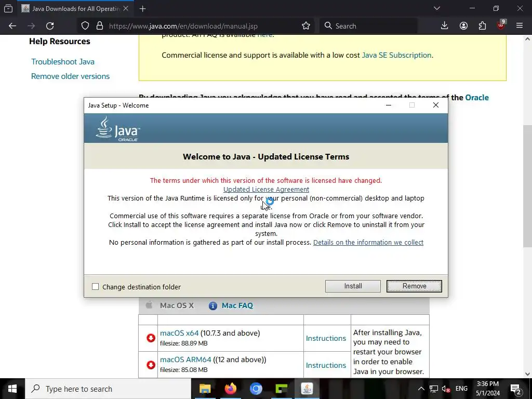The image size is (532, 399).
Task: Click the Firefox back arrow
Action: click(x=12, y=26)
